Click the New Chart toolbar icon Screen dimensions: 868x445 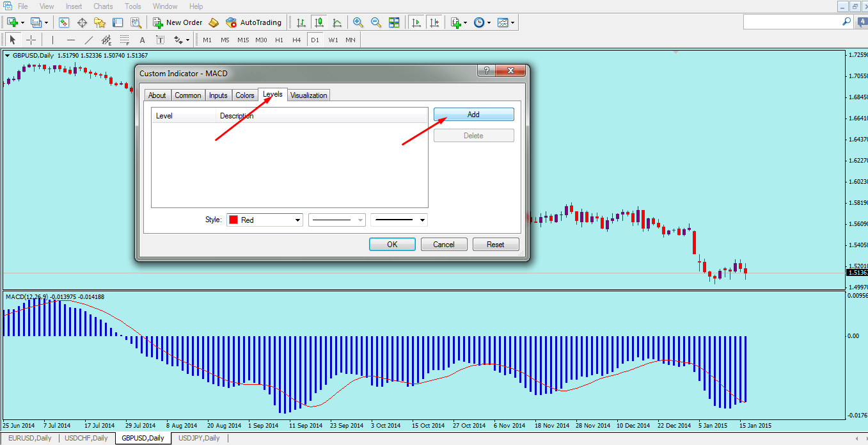[x=12, y=22]
